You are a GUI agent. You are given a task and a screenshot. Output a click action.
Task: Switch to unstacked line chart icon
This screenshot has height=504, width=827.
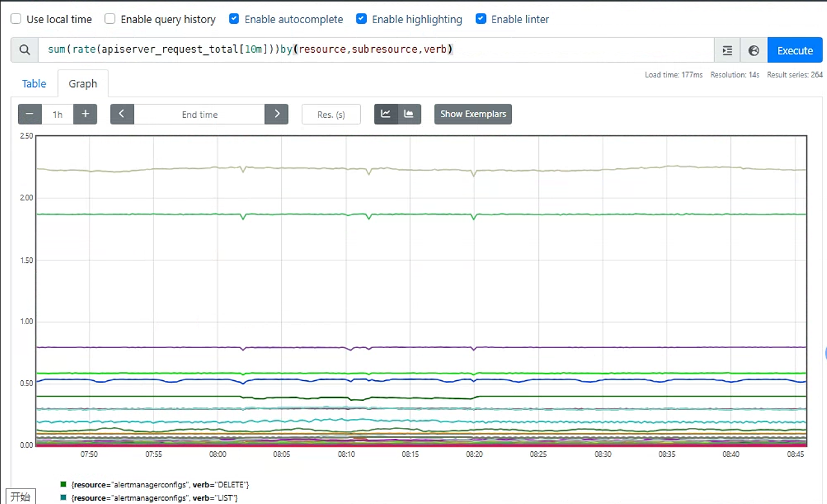386,114
